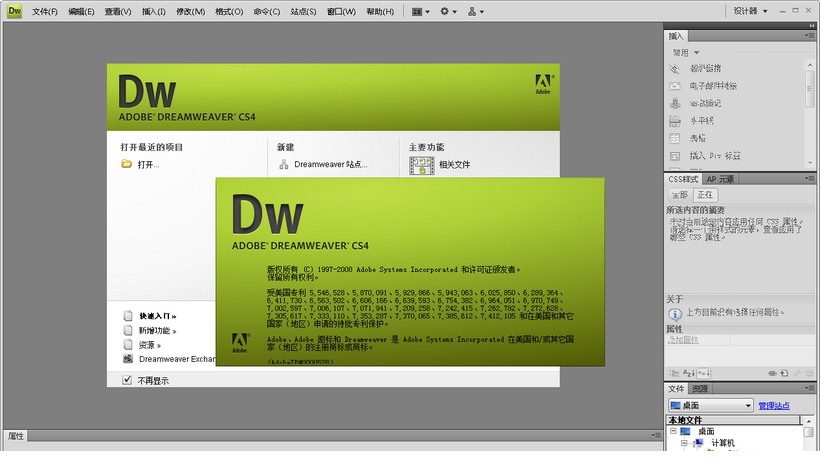The width and height of the screenshot is (820, 469).
Task: Show CSS category view
Action: point(674,373)
